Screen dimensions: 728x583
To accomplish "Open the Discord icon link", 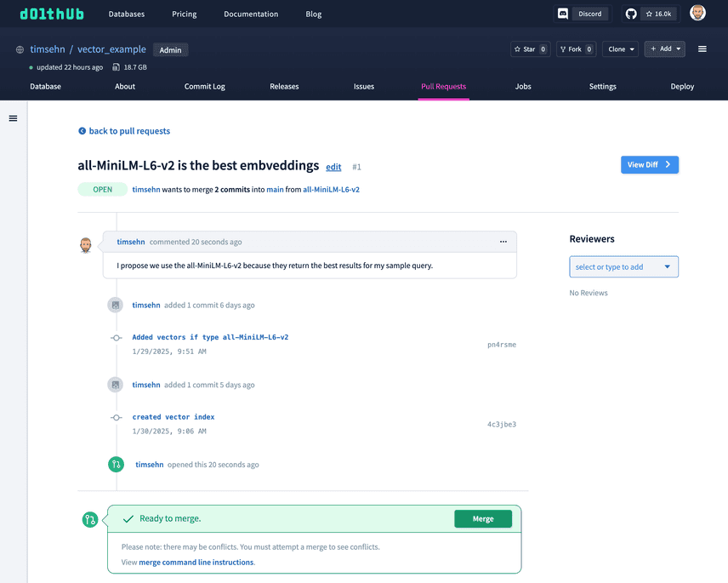I will [563, 14].
